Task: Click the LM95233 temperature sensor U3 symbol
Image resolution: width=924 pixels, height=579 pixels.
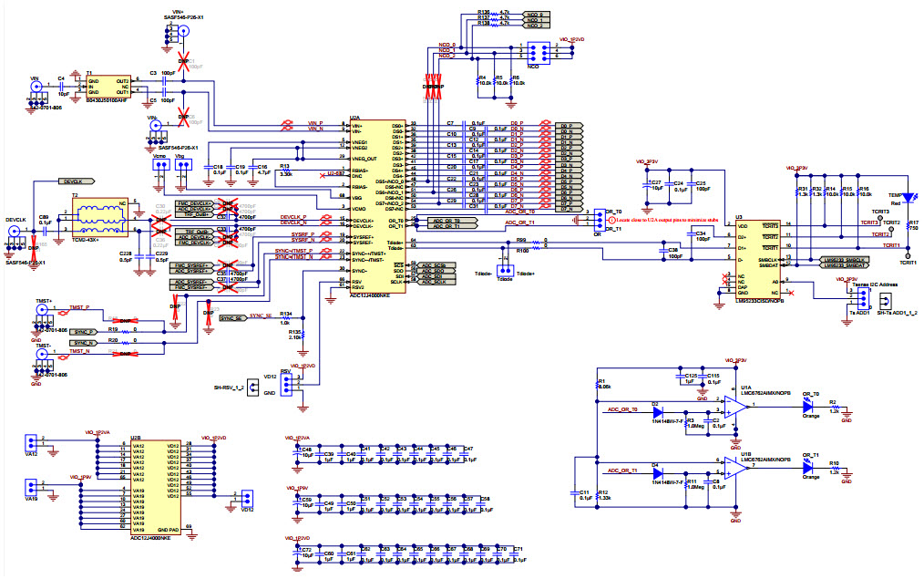Action: (756, 255)
